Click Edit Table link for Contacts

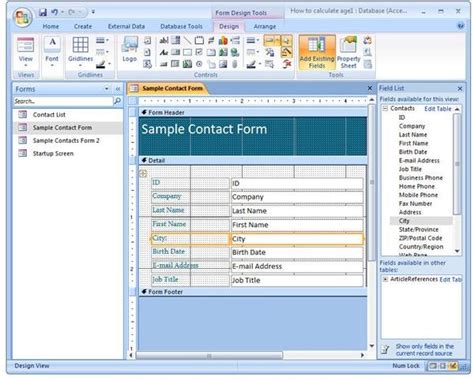click(x=437, y=109)
